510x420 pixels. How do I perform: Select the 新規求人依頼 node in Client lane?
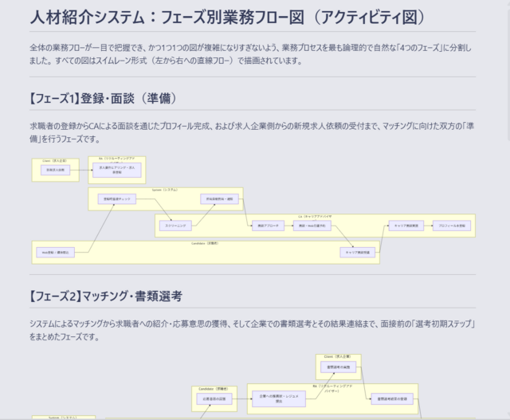click(55, 170)
